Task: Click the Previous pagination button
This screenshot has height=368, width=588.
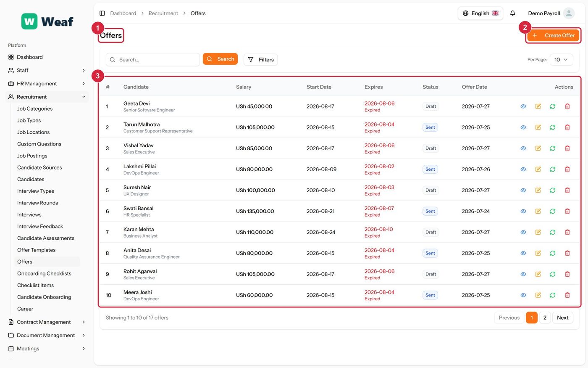Action: point(509,318)
